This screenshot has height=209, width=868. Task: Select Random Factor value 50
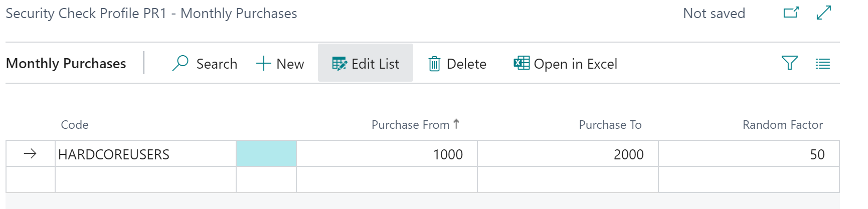[817, 154]
